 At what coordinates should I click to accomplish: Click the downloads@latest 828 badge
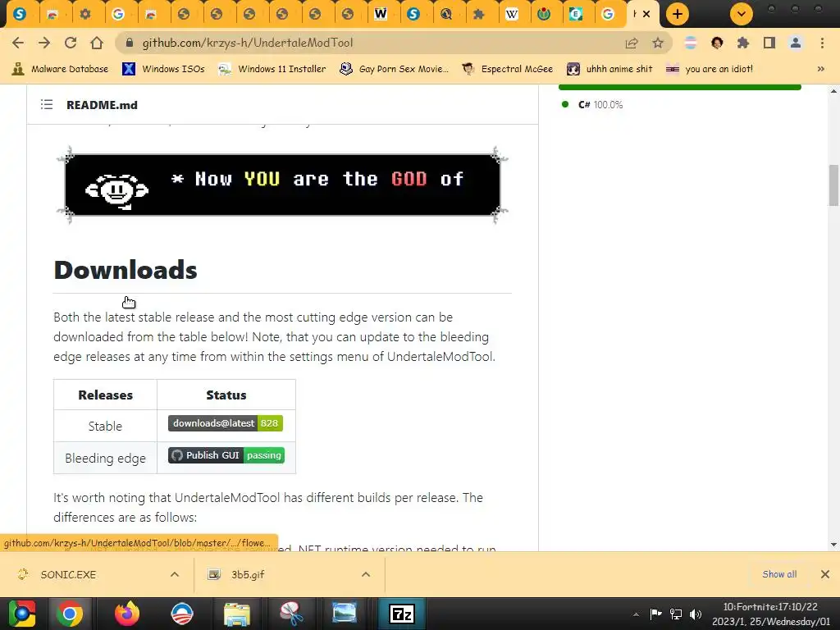[x=226, y=423]
